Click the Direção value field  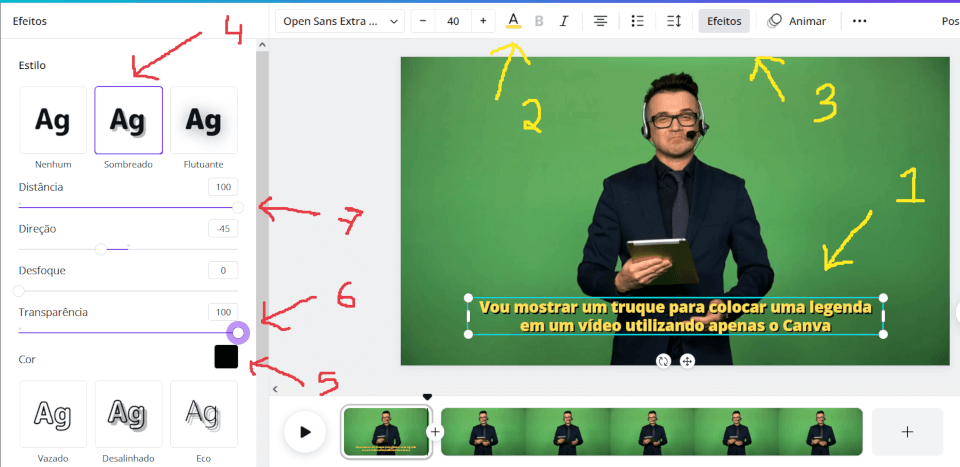[x=223, y=229]
